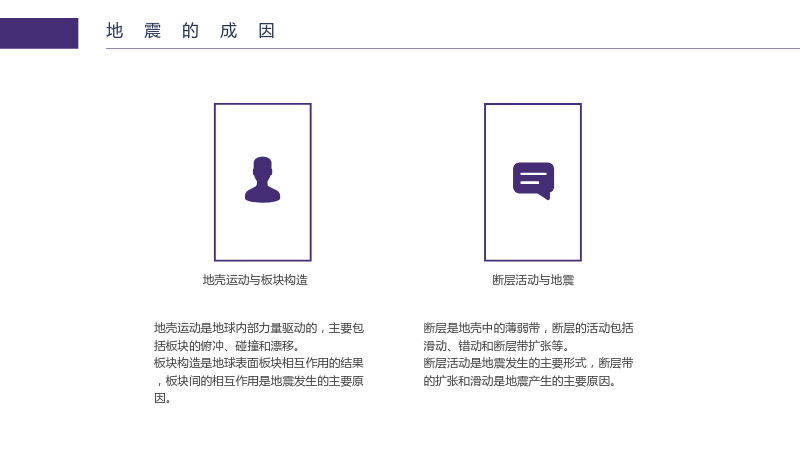Image resolution: width=800 pixels, height=450 pixels.
Task: Click the caption 地壳运动与板块构造
Action: 255,280
